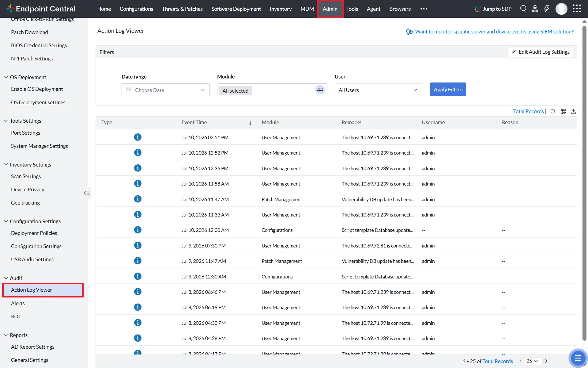Open AD Report Settings

(32, 347)
